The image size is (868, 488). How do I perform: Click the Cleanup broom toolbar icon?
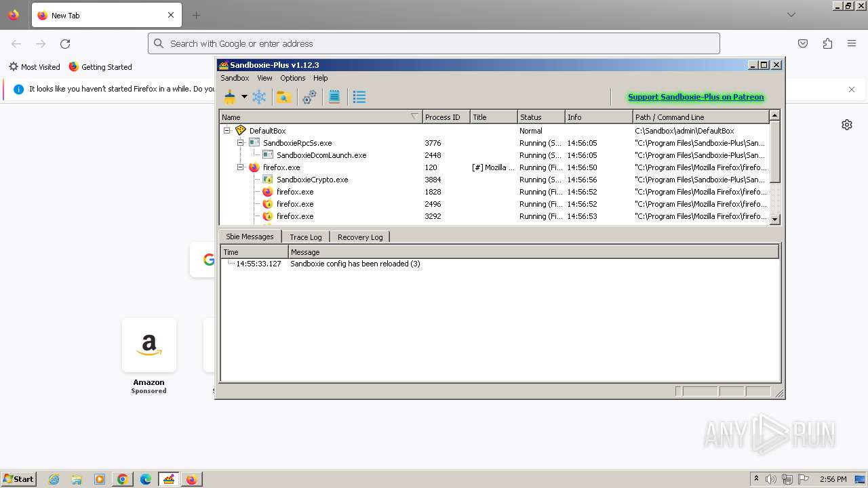[230, 97]
